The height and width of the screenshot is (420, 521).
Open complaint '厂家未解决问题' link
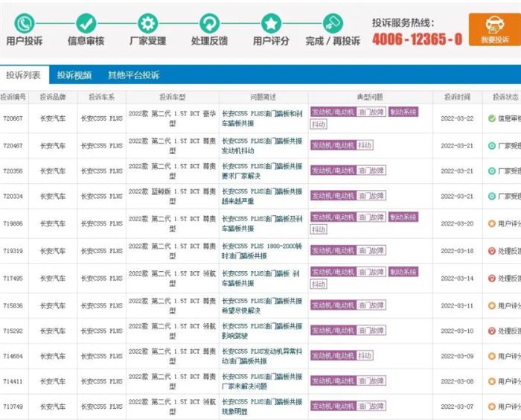tap(262, 381)
